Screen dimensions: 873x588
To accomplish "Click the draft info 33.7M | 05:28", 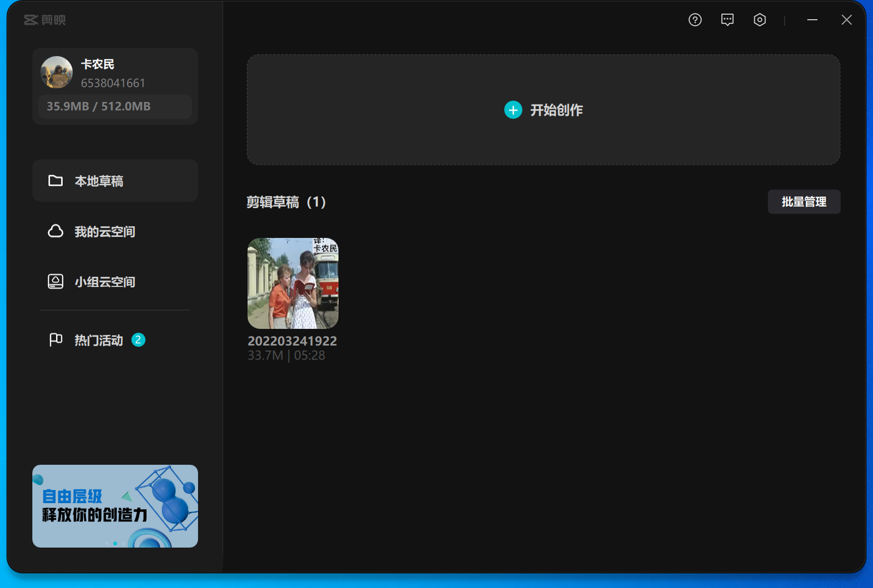I will tap(286, 356).
